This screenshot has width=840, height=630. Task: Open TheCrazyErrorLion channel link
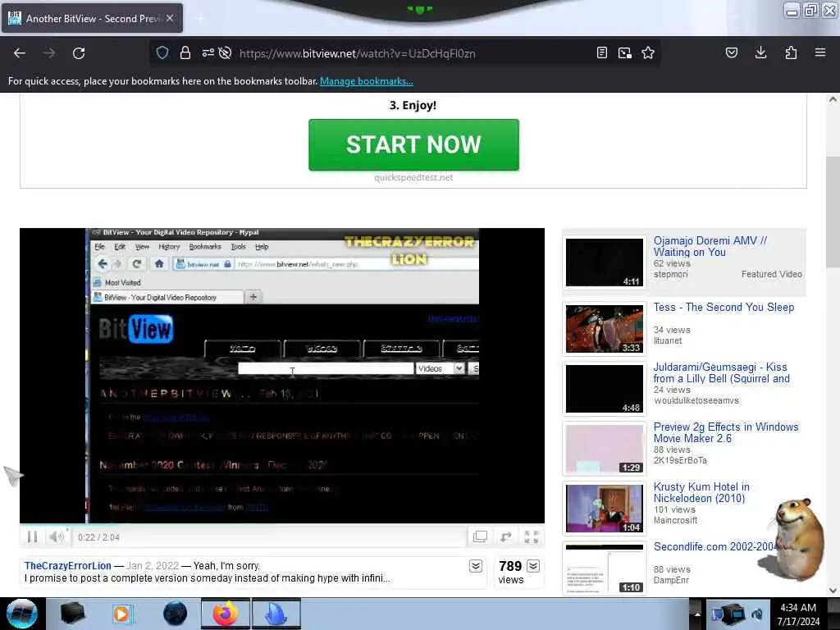[x=68, y=566]
